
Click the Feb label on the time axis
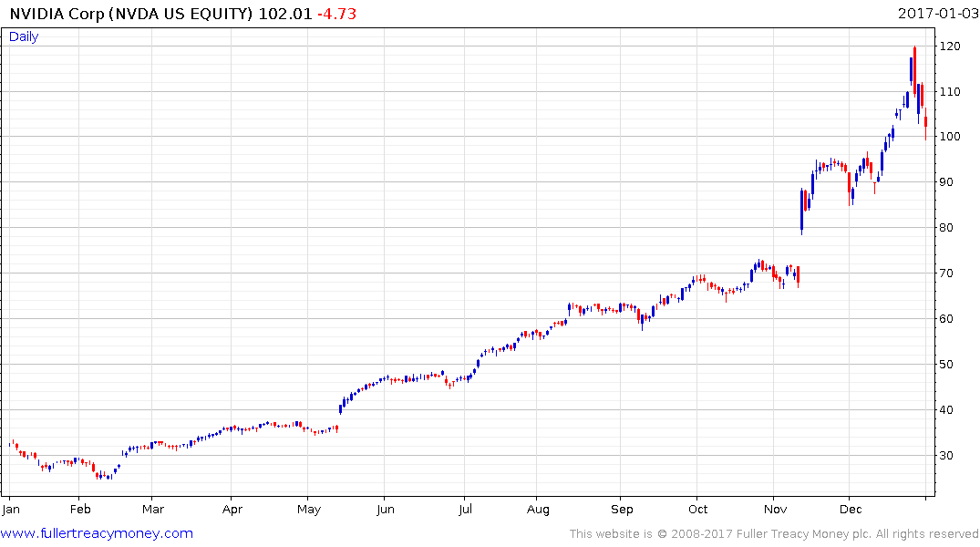click(x=80, y=510)
